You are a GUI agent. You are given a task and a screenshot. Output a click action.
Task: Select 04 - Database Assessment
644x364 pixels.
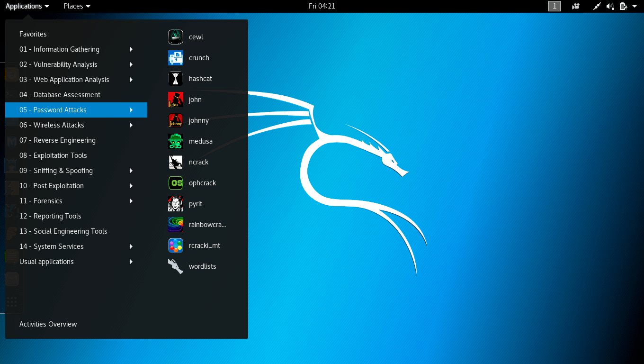click(76, 95)
